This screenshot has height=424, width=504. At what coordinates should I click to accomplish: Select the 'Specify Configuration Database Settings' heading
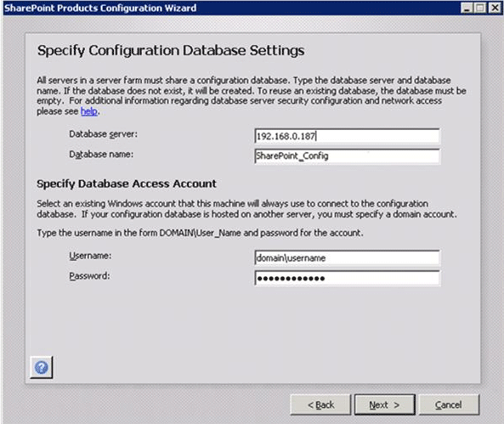click(171, 51)
